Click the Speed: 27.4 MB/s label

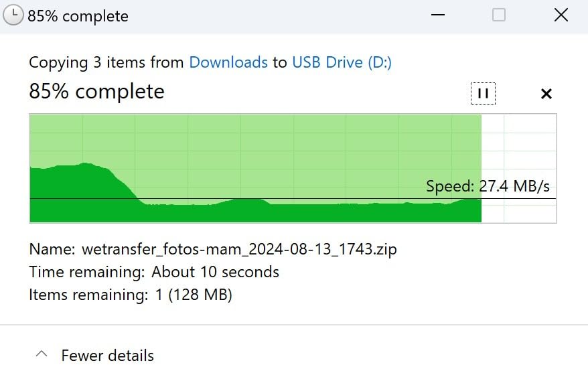click(x=492, y=186)
